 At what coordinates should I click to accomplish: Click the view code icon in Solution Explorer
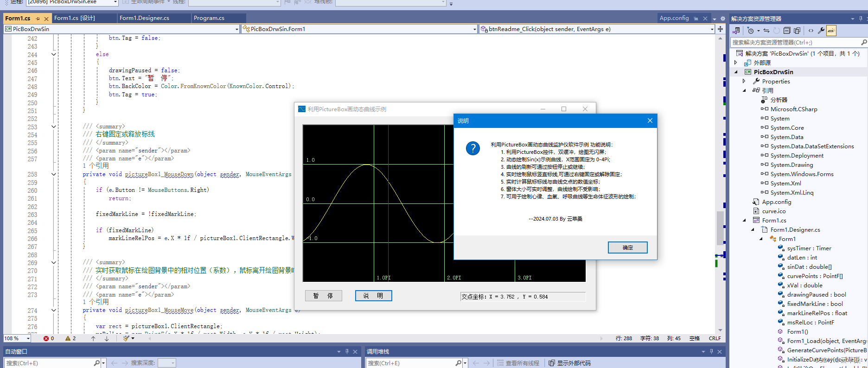(811, 31)
